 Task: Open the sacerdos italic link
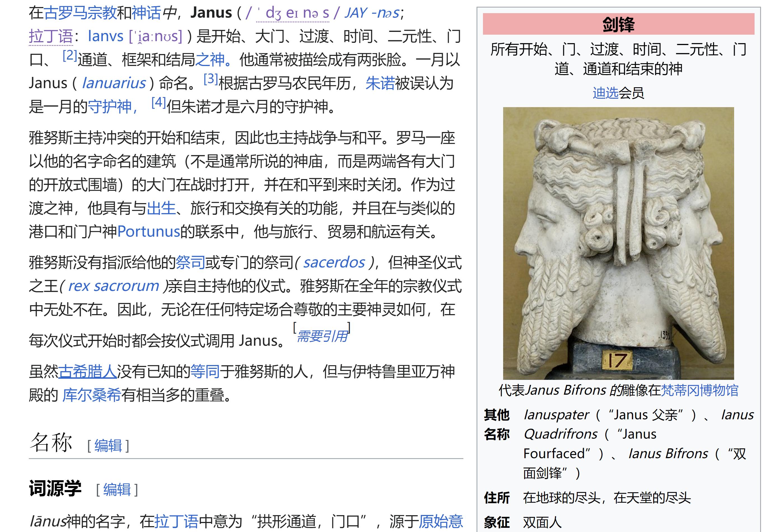point(334,263)
